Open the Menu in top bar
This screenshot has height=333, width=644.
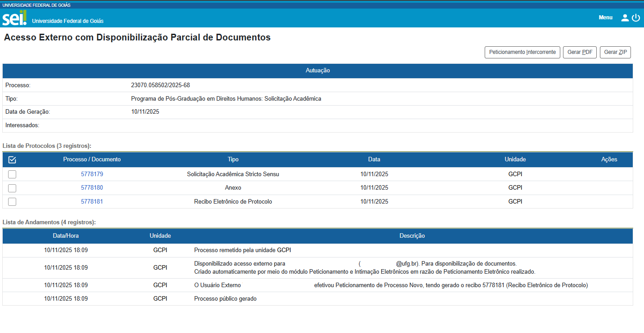click(605, 18)
